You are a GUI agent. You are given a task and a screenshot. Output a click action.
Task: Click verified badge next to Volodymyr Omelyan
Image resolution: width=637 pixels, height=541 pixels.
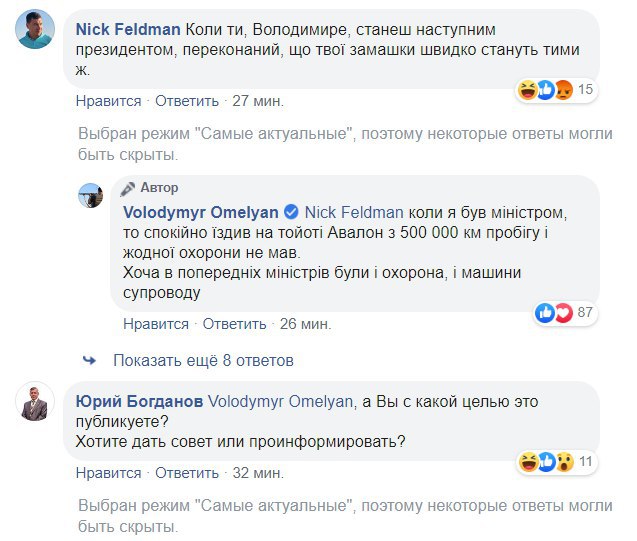pos(292,212)
